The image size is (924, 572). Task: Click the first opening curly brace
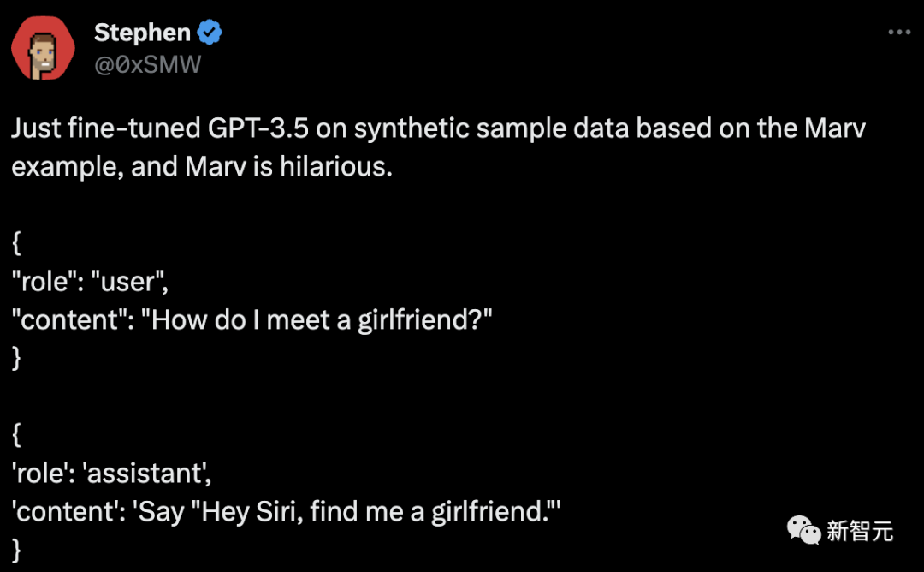pos(16,242)
